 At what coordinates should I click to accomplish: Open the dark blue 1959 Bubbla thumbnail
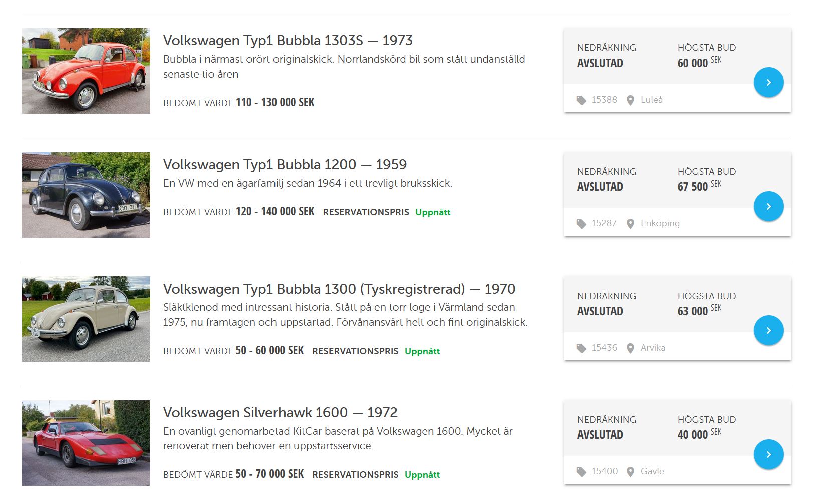tap(86, 195)
